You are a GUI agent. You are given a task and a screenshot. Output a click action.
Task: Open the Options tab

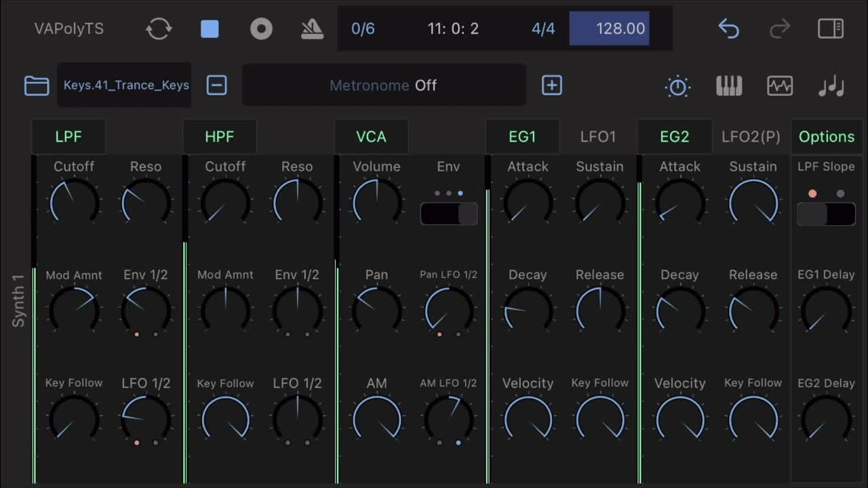(827, 137)
